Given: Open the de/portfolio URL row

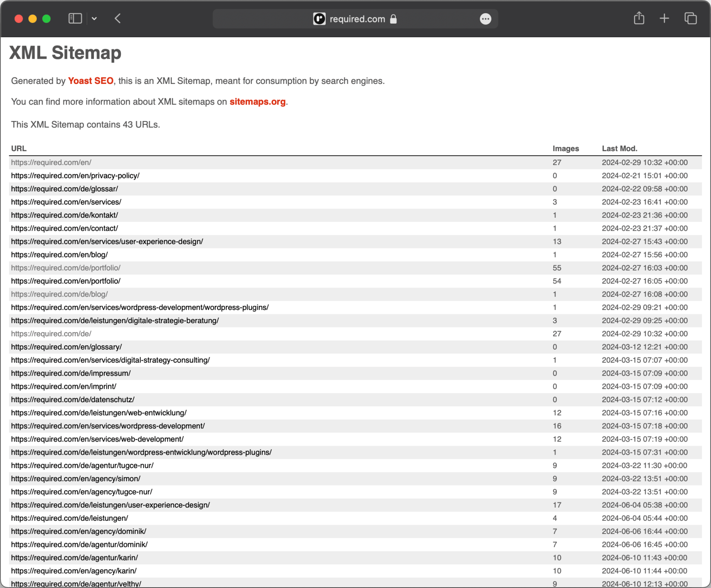Looking at the screenshot, I should point(66,268).
